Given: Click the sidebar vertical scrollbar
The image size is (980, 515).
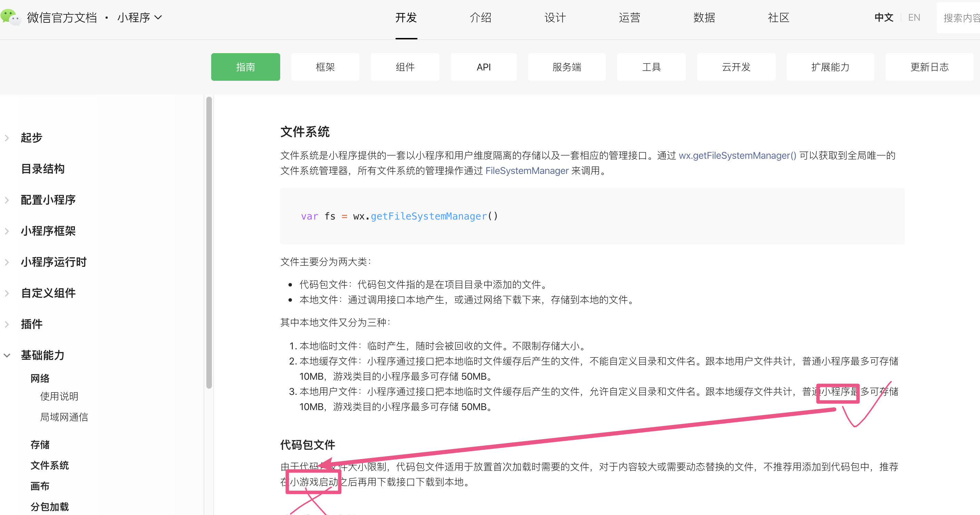Looking at the screenshot, I should [209, 243].
